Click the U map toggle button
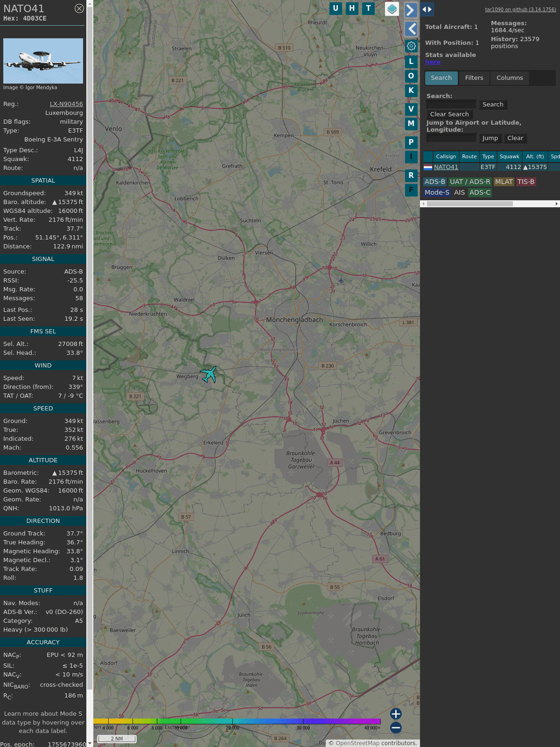The height and width of the screenshot is (747, 560). 336,8
